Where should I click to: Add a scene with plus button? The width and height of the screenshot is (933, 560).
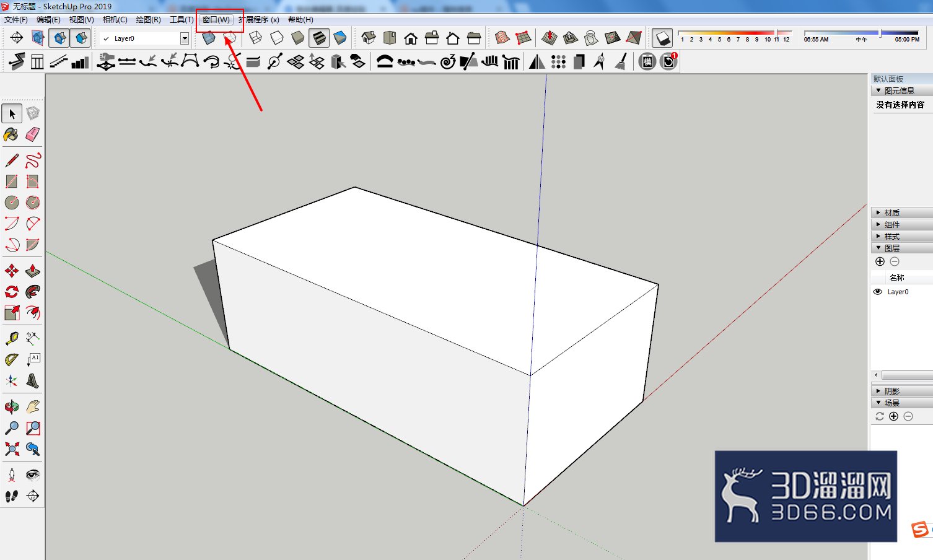pyautogui.click(x=893, y=416)
